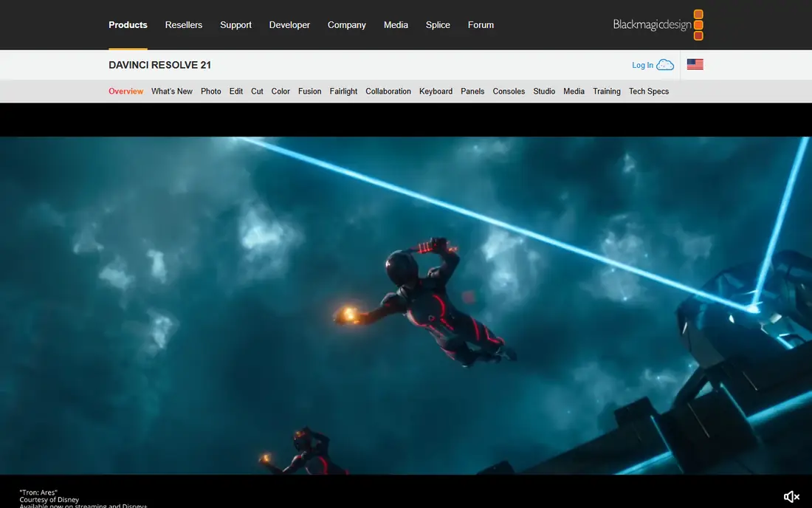Click the Blackmagic Design logo

(x=658, y=24)
